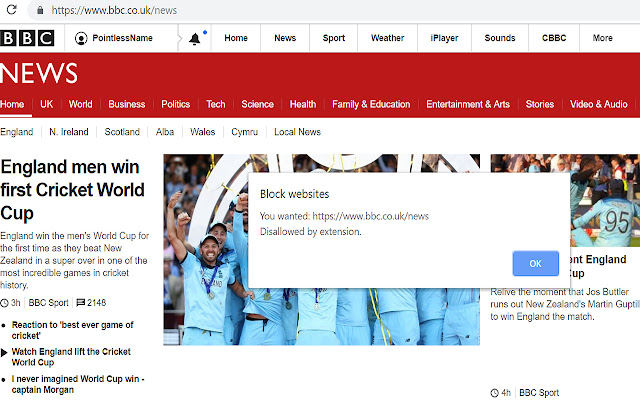This screenshot has width=640, height=400.
Task: Select the Health news section
Action: click(x=303, y=104)
